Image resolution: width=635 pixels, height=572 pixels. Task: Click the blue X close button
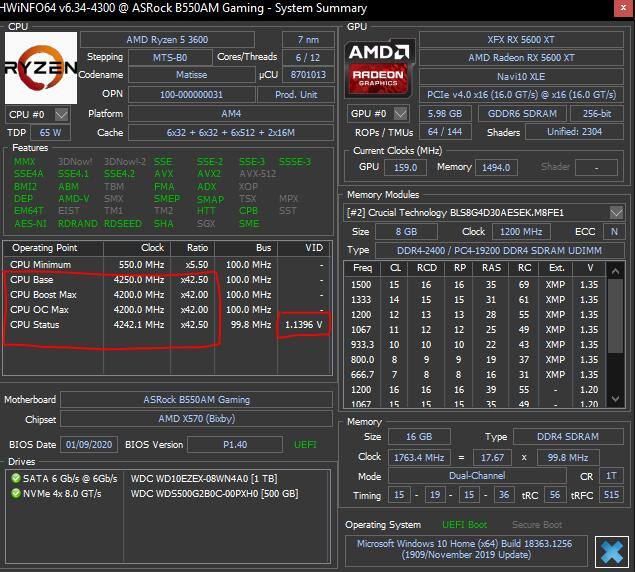(607, 550)
